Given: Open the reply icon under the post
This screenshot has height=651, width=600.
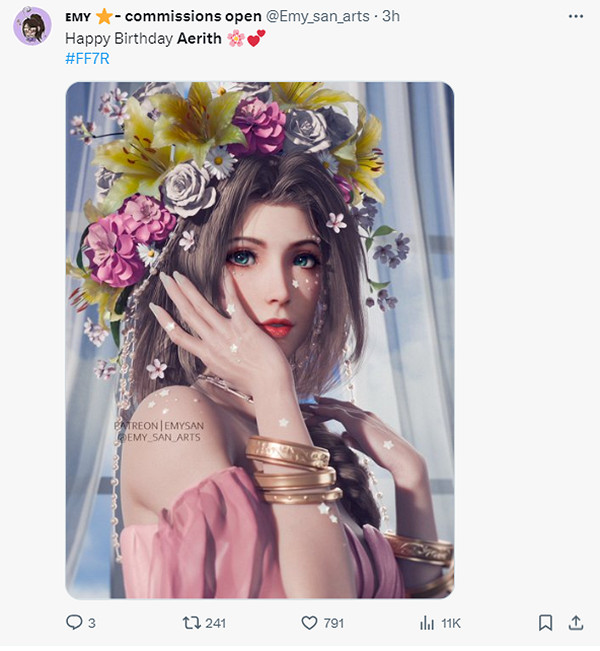Looking at the screenshot, I should point(74,623).
